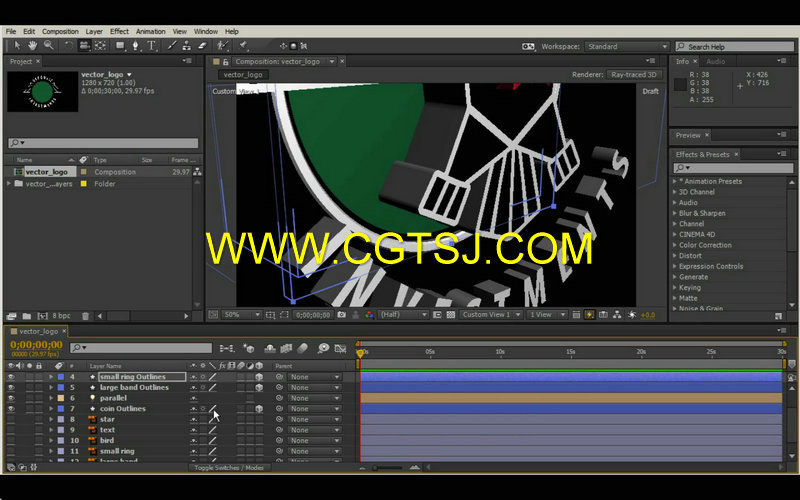Expand the vector_...ayers folder in the Project panel

pyautogui.click(x=9, y=184)
